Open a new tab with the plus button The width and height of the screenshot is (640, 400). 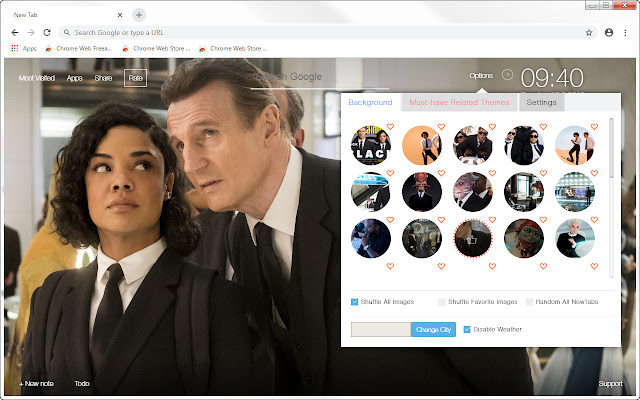tap(139, 15)
